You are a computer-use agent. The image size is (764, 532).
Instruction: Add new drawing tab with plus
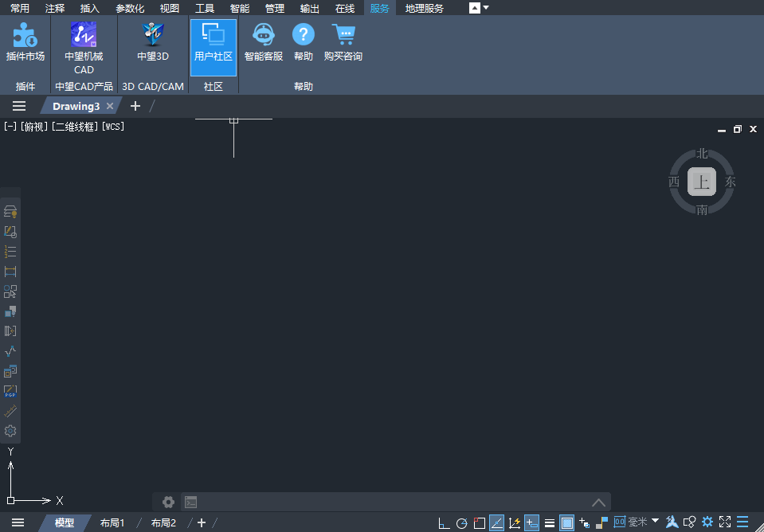[135, 106]
